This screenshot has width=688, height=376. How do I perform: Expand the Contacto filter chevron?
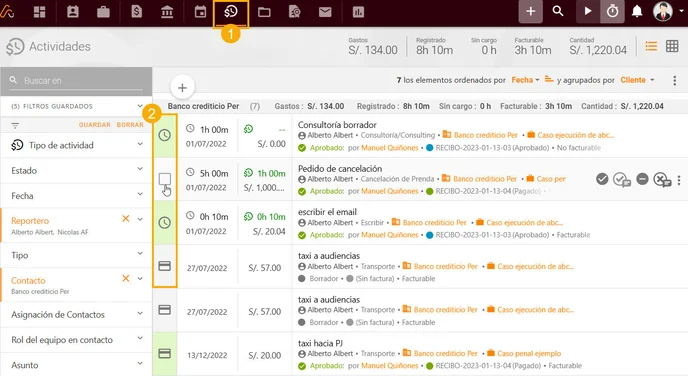tap(140, 278)
